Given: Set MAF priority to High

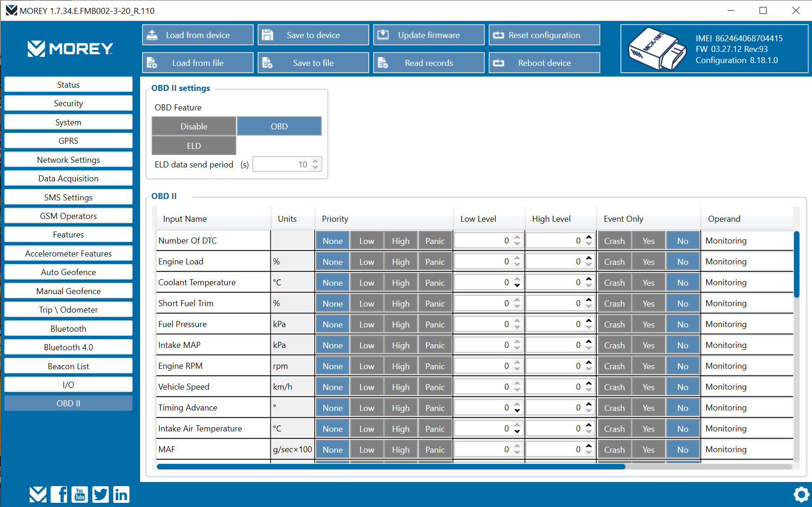Looking at the screenshot, I should pos(401,449).
